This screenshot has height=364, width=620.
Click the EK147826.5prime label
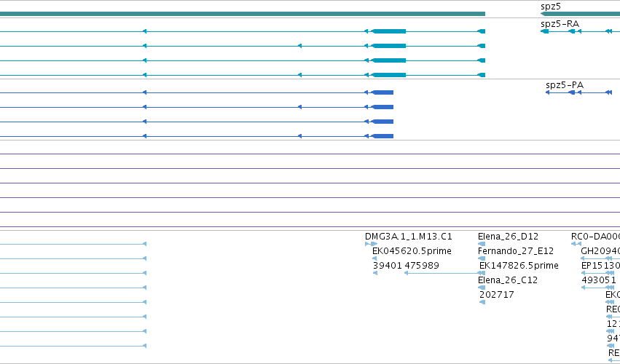(519, 265)
